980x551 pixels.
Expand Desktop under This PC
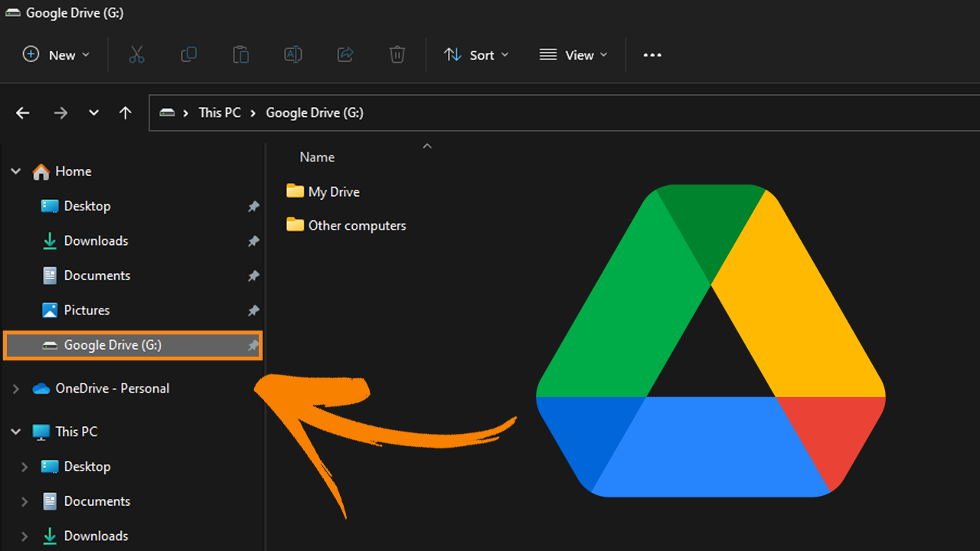(24, 467)
